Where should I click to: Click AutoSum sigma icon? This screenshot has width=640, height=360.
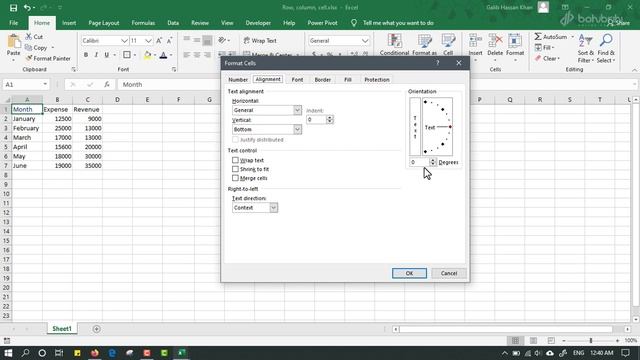click(x=538, y=37)
